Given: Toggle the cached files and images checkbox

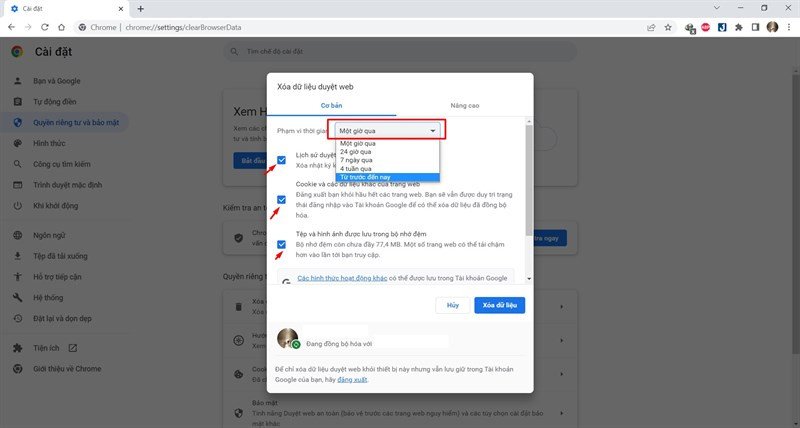Looking at the screenshot, I should tap(282, 242).
